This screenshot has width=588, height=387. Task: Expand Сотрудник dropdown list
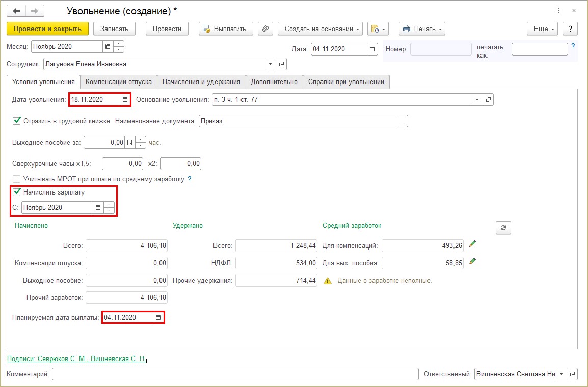tap(271, 64)
